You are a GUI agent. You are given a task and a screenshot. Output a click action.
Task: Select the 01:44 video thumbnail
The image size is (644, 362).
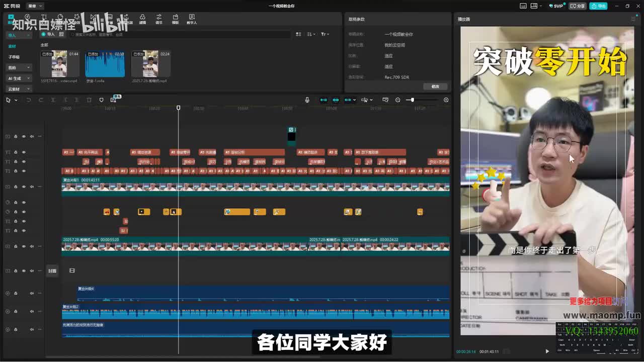click(x=60, y=64)
